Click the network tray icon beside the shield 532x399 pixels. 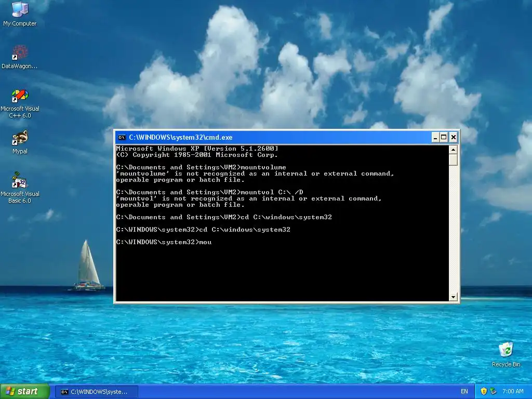493,391
